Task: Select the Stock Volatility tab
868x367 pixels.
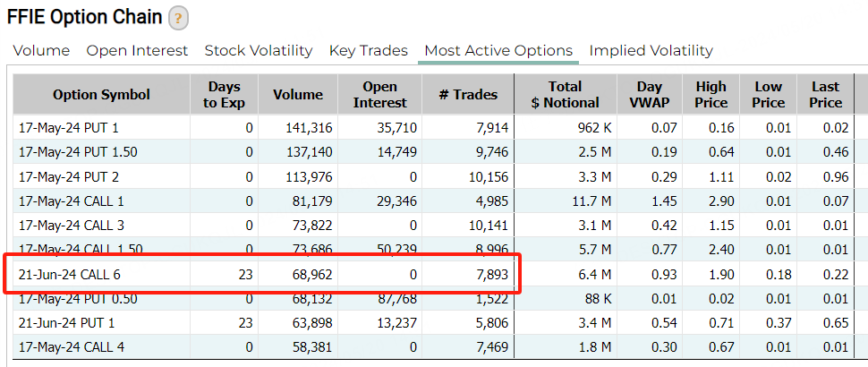Action: pos(259,51)
